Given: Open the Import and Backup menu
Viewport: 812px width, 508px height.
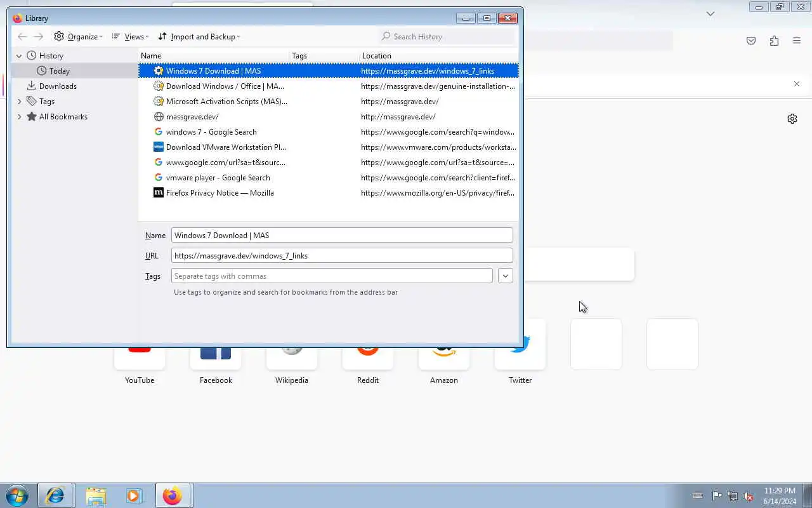Looking at the screenshot, I should [x=199, y=37].
